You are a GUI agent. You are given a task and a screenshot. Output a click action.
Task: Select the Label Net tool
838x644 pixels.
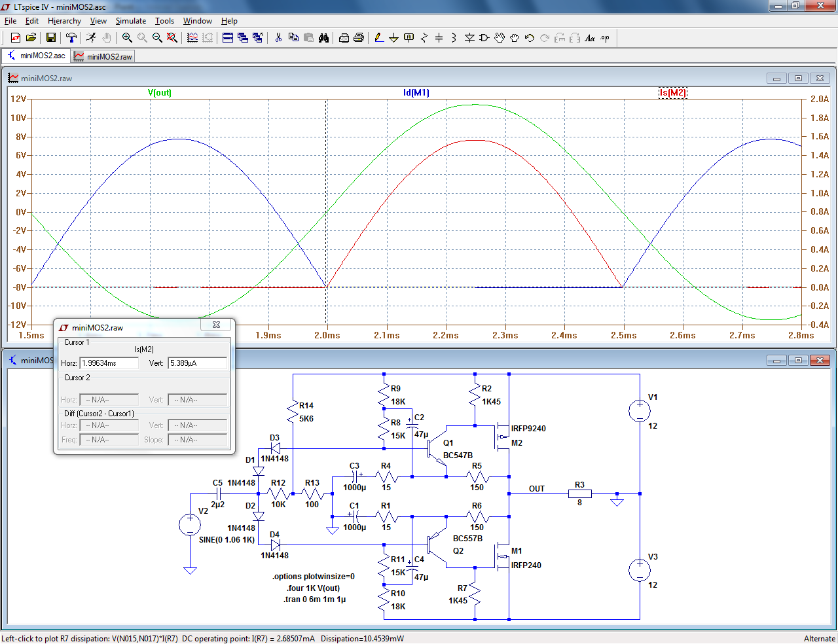pos(409,38)
